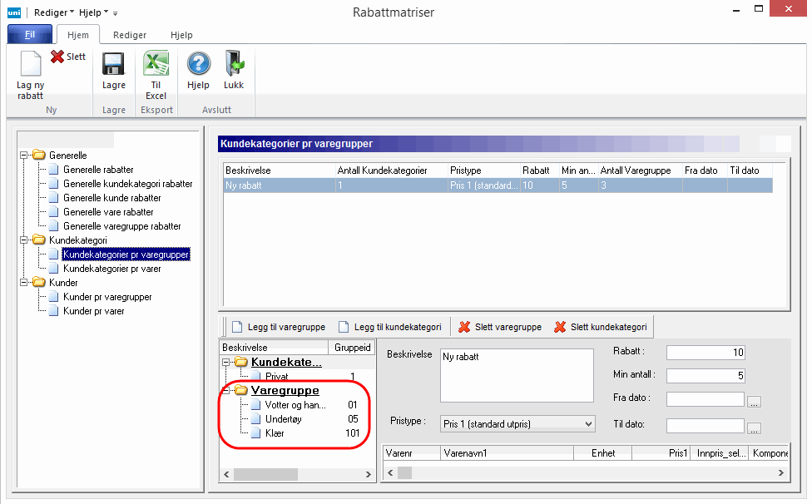Open the Pristype dropdown
Viewport: 812px width, 504px height.
point(588,424)
